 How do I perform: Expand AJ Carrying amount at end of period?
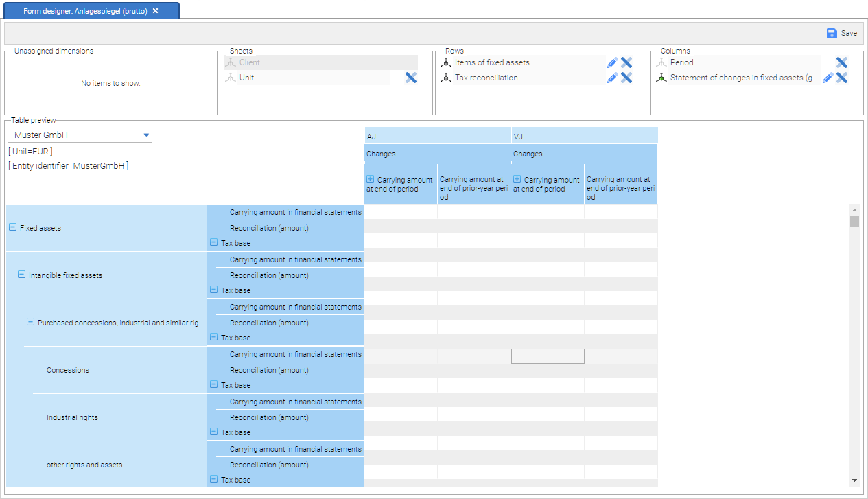[x=371, y=179]
